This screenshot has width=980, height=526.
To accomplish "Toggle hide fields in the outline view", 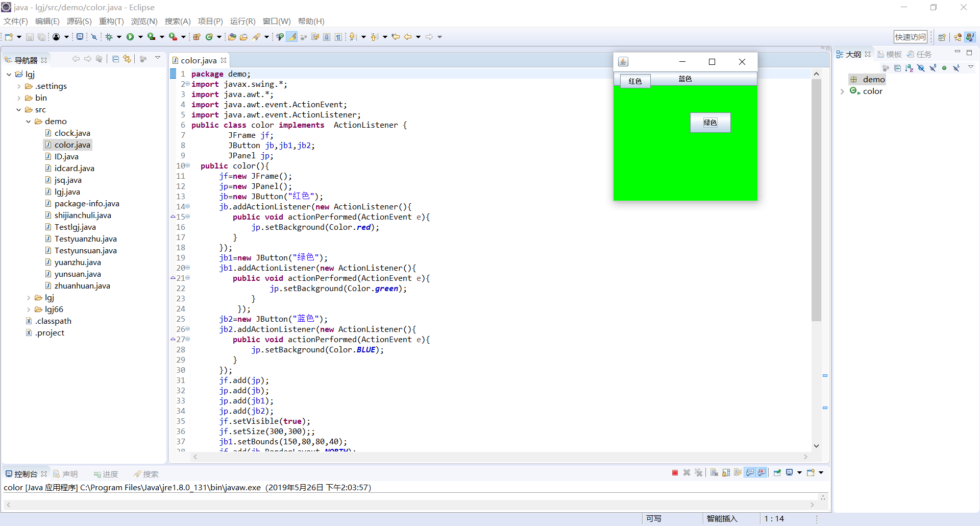I will click(921, 68).
